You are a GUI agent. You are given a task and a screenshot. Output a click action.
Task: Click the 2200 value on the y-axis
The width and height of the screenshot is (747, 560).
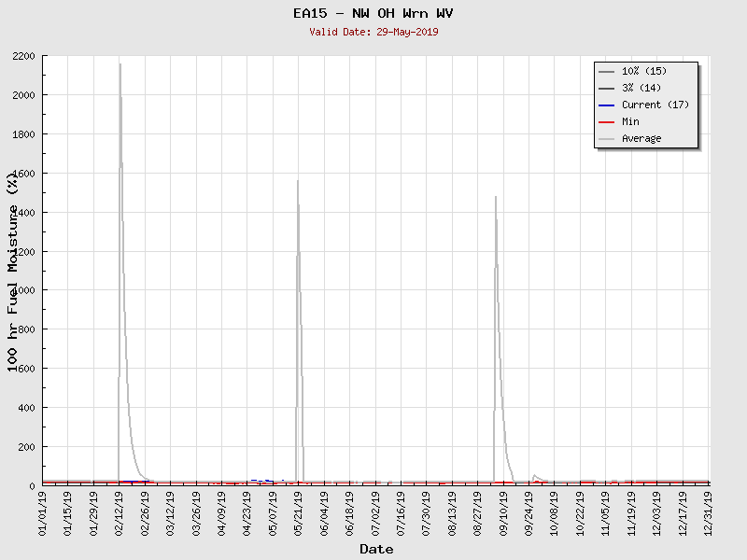point(23,56)
